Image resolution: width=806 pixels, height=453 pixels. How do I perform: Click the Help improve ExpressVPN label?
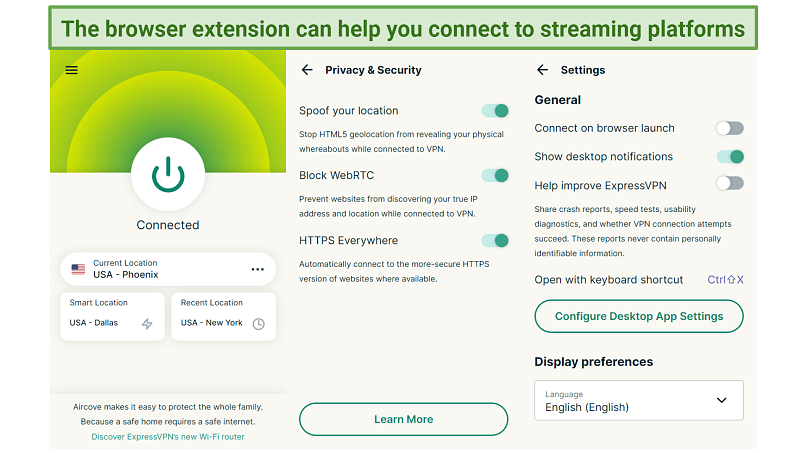point(600,185)
